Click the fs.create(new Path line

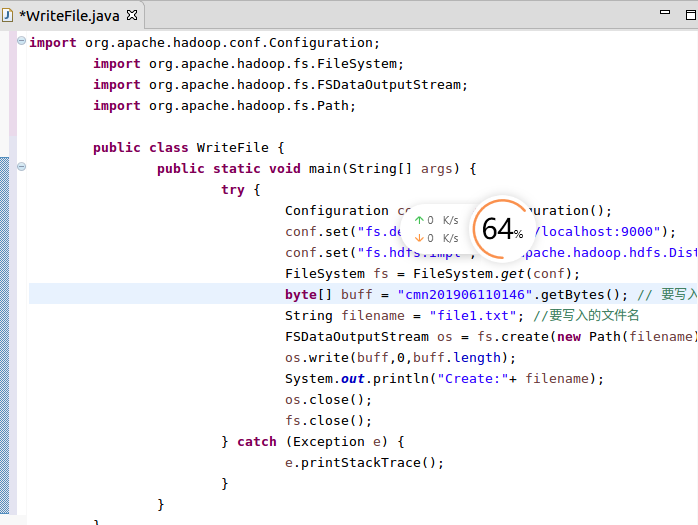(491, 336)
